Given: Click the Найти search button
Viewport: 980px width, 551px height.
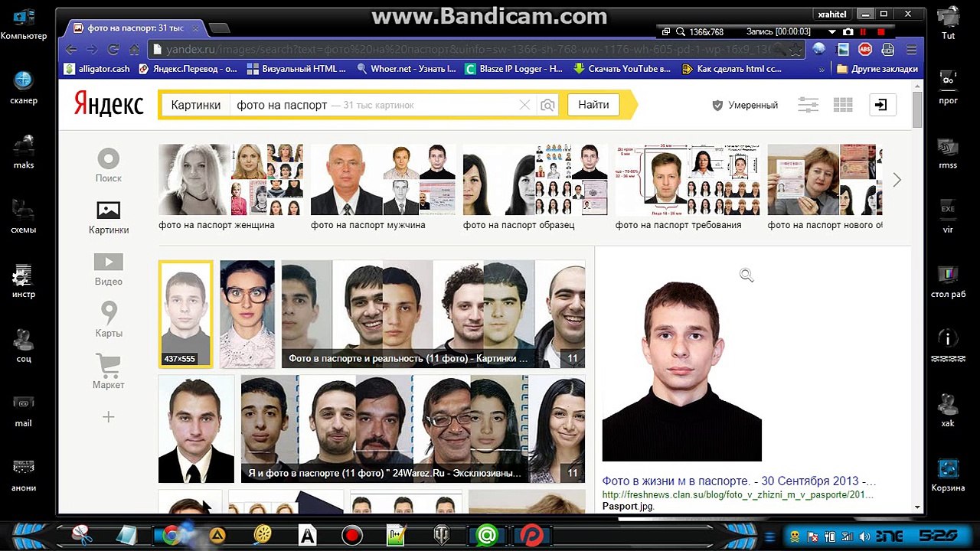Looking at the screenshot, I should click(593, 105).
